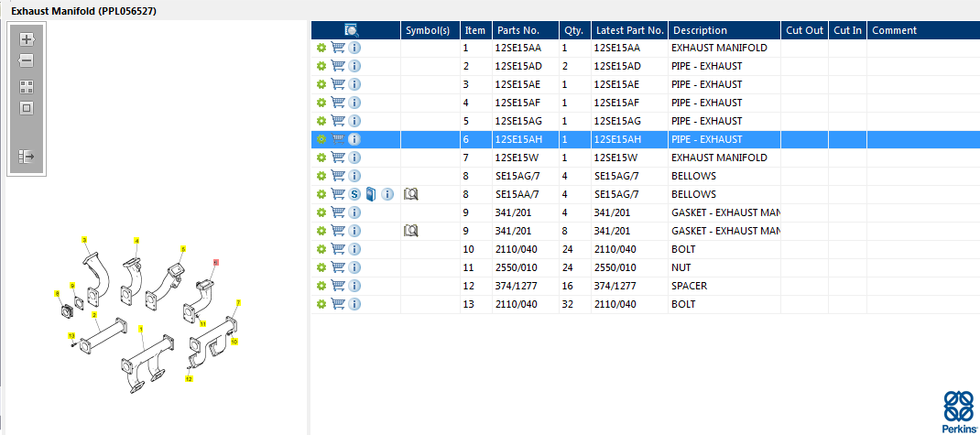Click the Description column header
Viewport: 980px width, 435px height.
(x=724, y=30)
